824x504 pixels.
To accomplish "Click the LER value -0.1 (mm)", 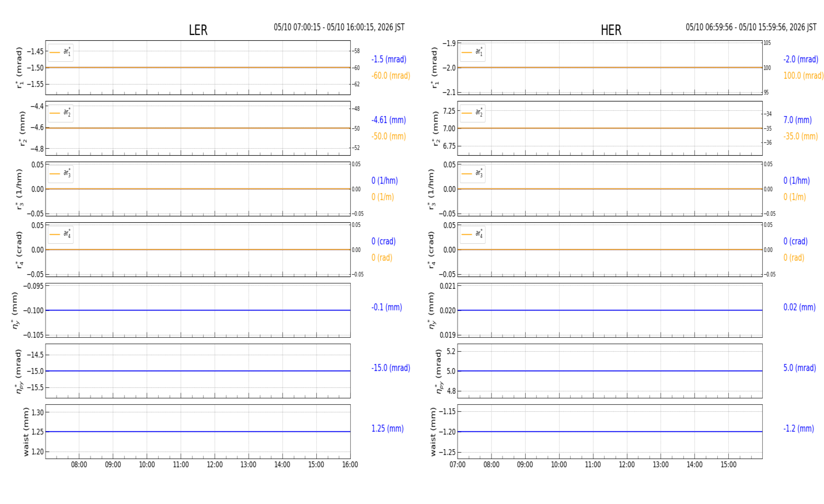I will [386, 307].
